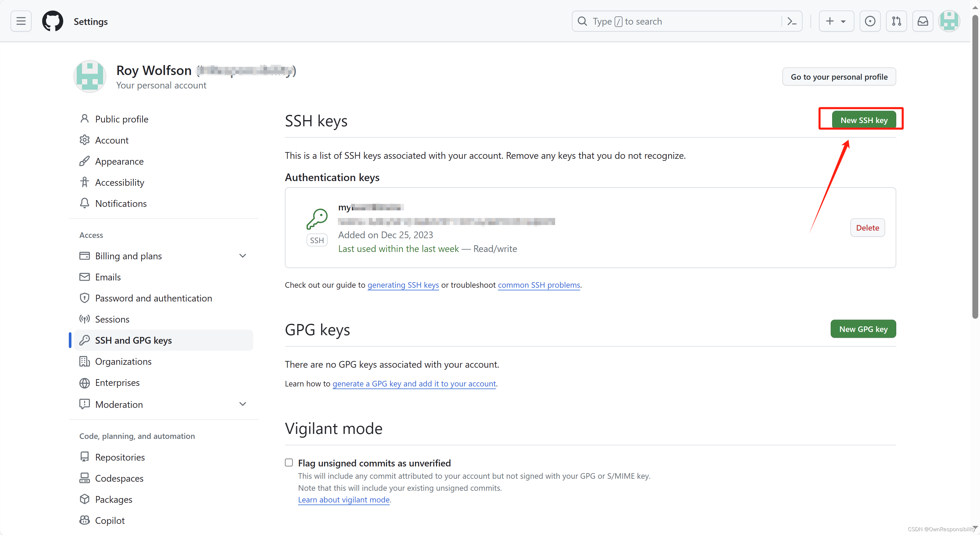Open the hamburger navigation menu
980x535 pixels.
[x=20, y=21]
